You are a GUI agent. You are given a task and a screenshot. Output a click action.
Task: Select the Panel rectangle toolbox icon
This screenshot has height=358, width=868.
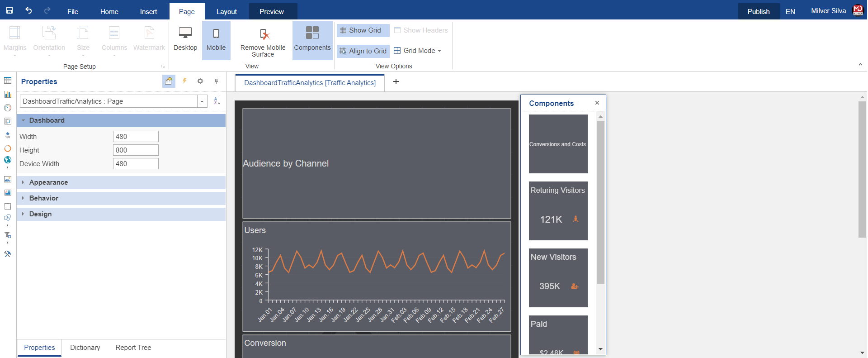8,206
